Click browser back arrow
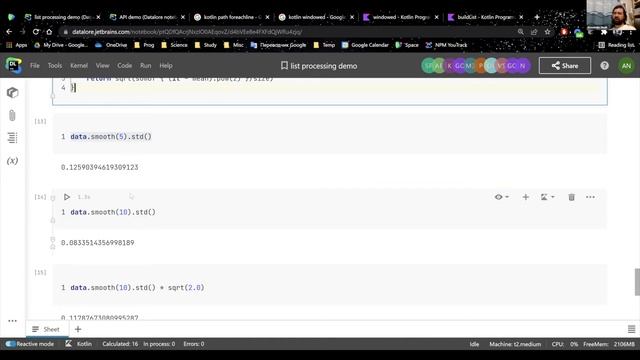 click(x=9, y=31)
